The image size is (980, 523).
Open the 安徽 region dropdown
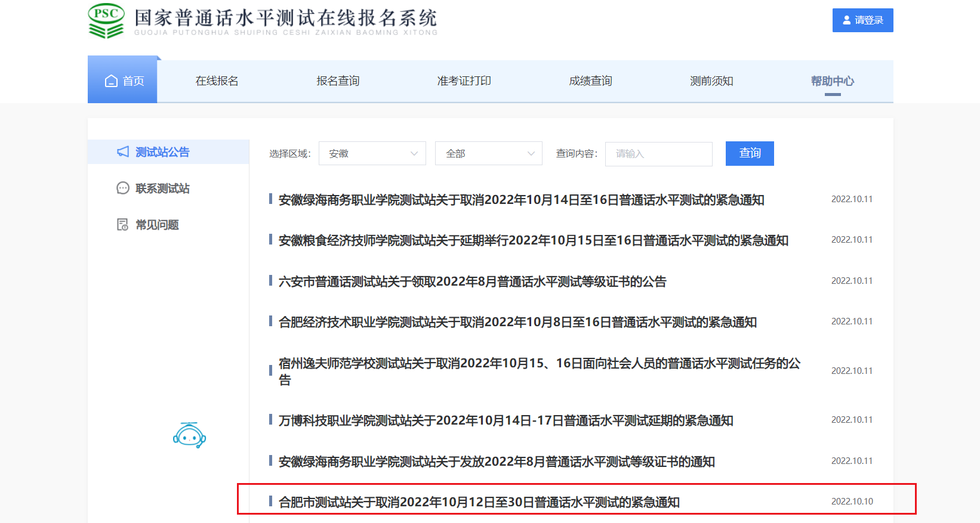pyautogui.click(x=372, y=153)
